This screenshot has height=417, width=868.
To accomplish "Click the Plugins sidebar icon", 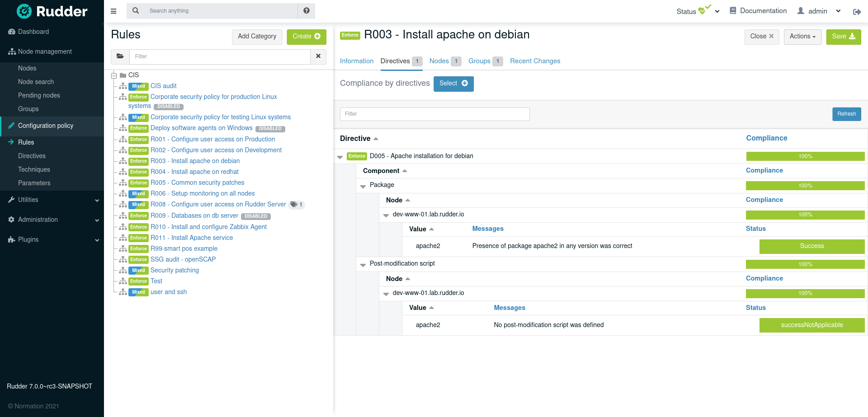I will 11,239.
